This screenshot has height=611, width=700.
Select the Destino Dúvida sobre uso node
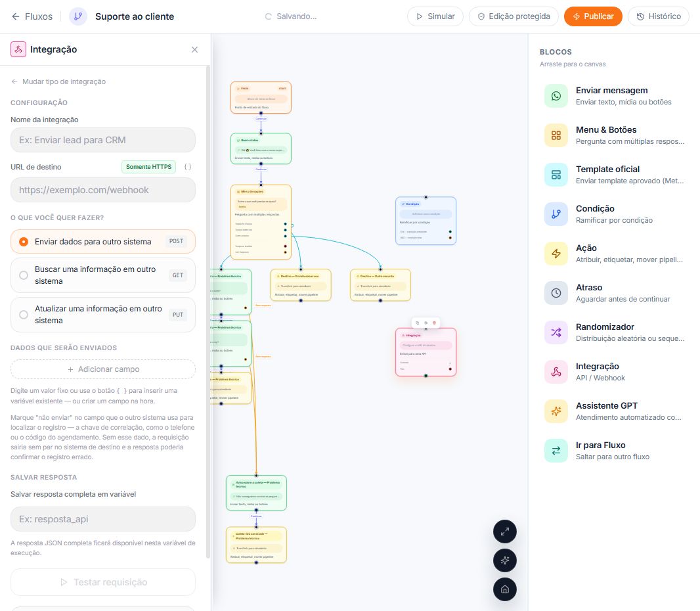301,285
